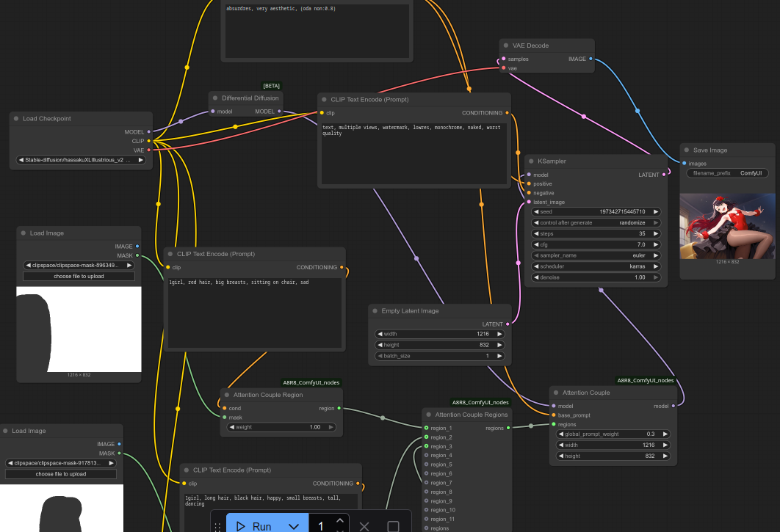Increase Empty Latent Image width by right arrow
Viewport: 780px width, 532px height.
[x=499, y=334]
